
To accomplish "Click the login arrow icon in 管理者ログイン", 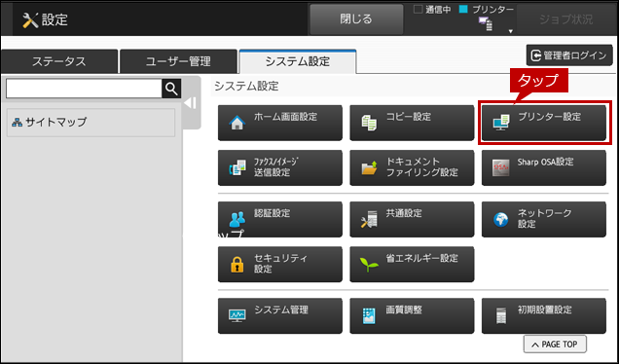I will (535, 55).
